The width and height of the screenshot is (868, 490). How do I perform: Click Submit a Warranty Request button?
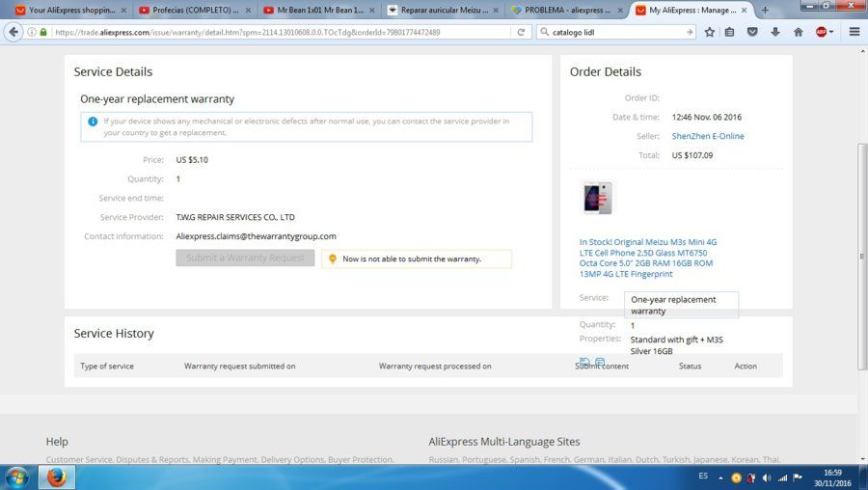(x=245, y=258)
